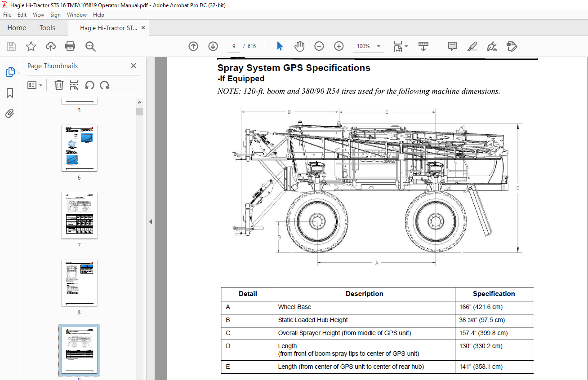Save the file with the floppy disk icon

click(x=11, y=46)
